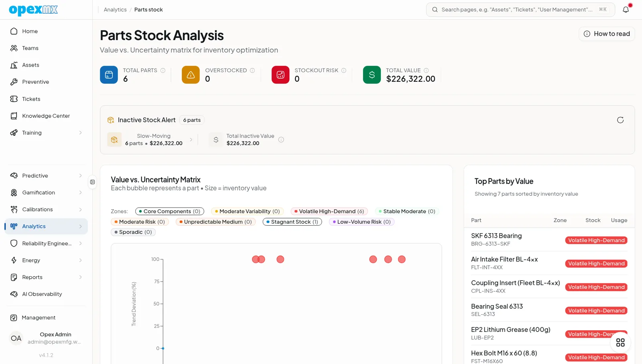Screen dimensions: 642x364
Task: Focus the Search pages input field
Action: pyautogui.click(x=520, y=10)
